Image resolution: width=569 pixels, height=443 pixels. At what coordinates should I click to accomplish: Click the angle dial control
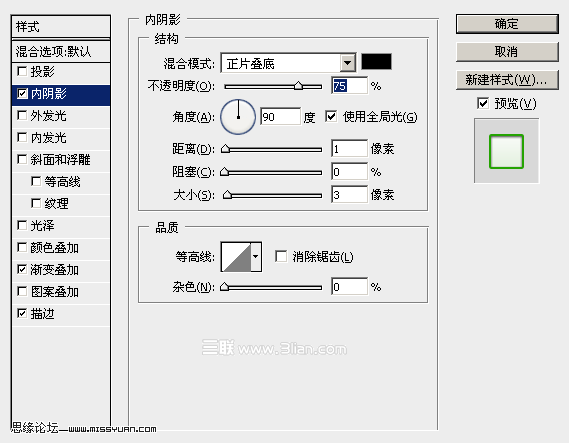pyautogui.click(x=238, y=117)
